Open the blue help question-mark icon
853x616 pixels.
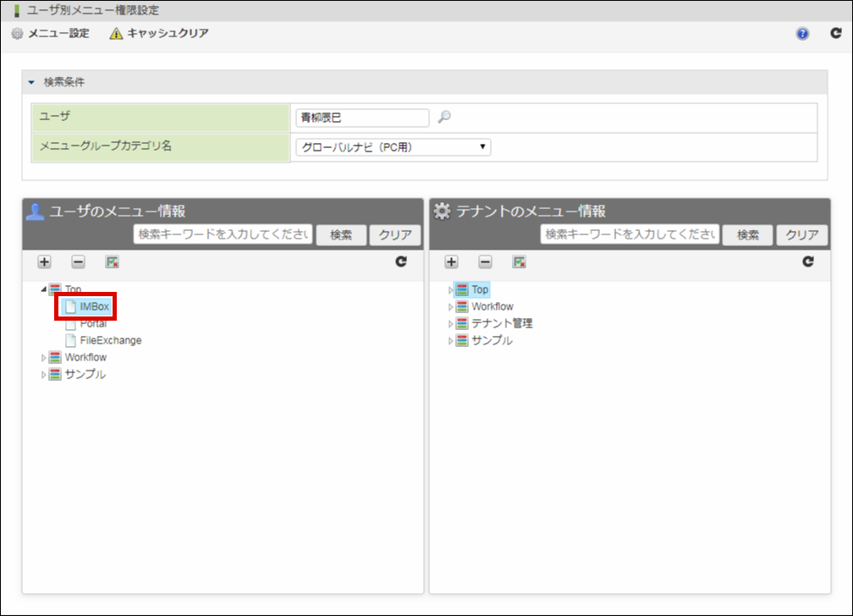click(802, 34)
